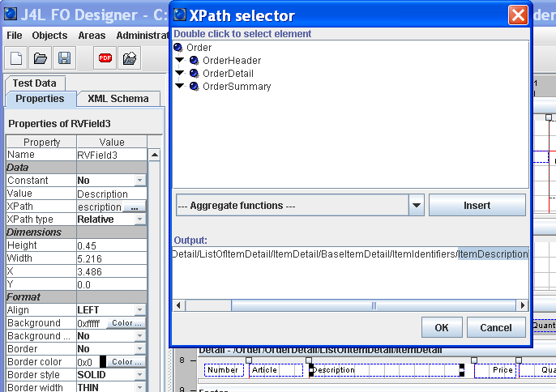Click the Property column header
The width and height of the screenshot is (556, 392).
[41, 142]
